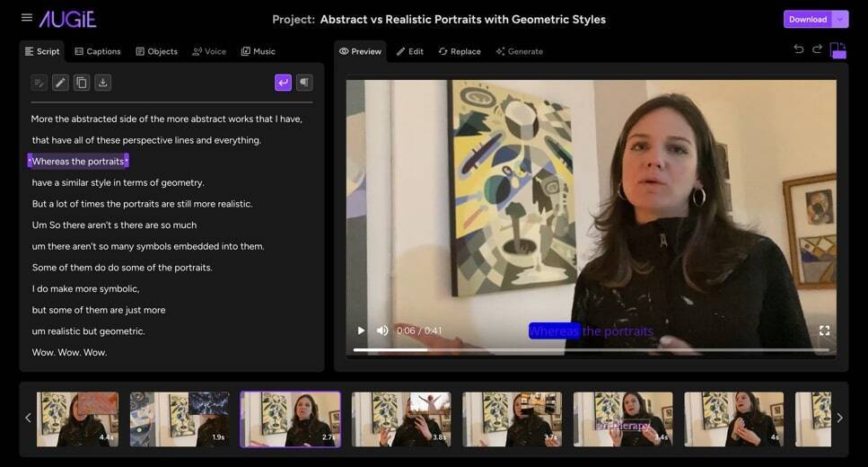868x467 pixels.
Task: Click the video progress bar
Action: (591, 349)
